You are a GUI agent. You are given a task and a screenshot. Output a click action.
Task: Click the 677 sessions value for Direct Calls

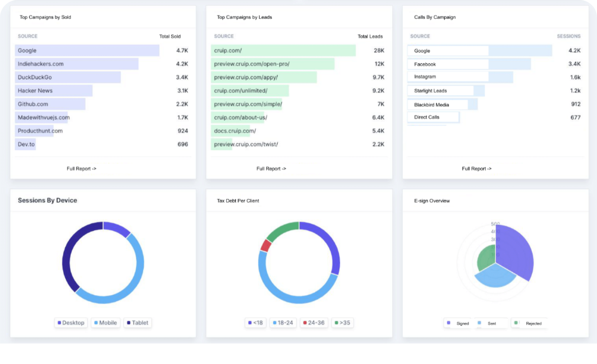point(575,117)
